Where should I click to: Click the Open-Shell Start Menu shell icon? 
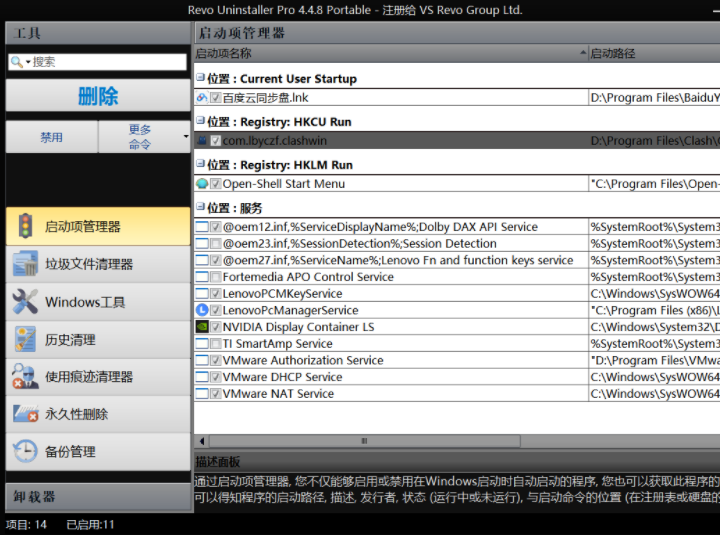tap(202, 184)
